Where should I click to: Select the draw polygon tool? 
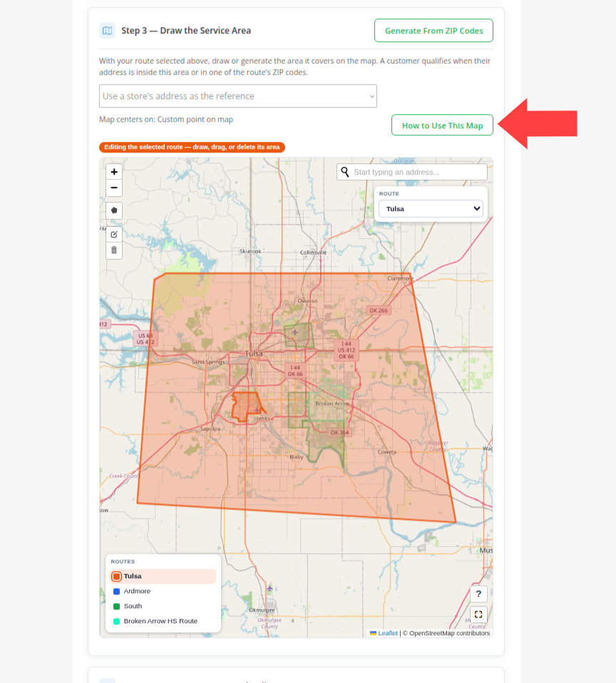pos(114,210)
